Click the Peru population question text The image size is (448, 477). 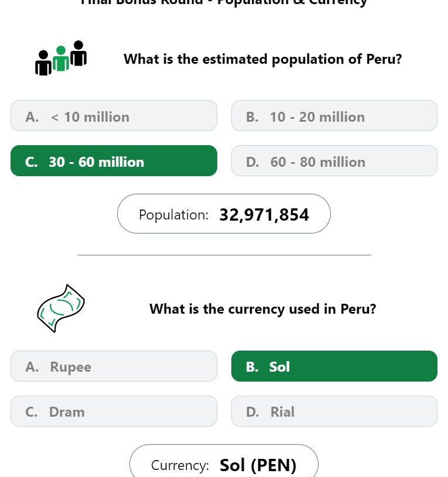pos(263,59)
